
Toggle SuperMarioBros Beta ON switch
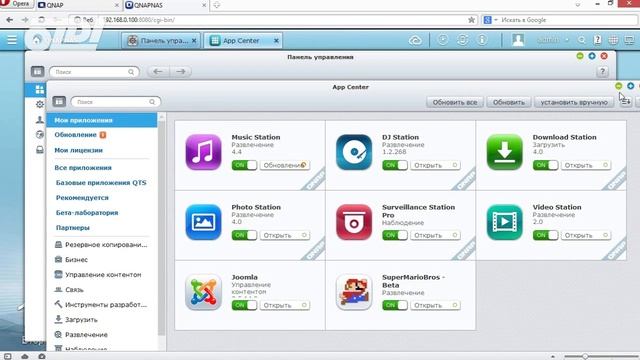(395, 305)
